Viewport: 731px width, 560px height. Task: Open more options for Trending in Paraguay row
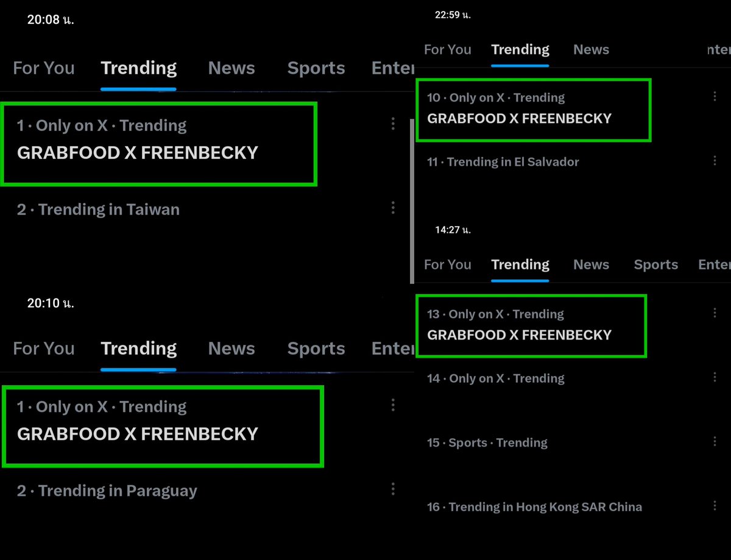(x=393, y=489)
